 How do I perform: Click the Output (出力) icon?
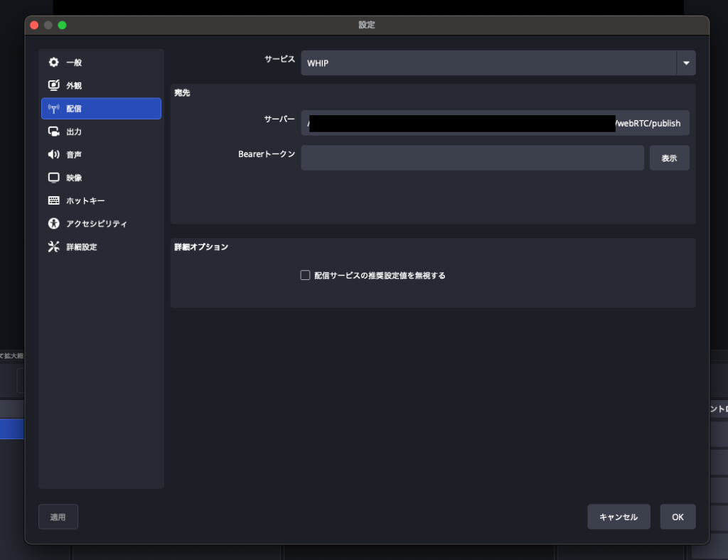53,131
